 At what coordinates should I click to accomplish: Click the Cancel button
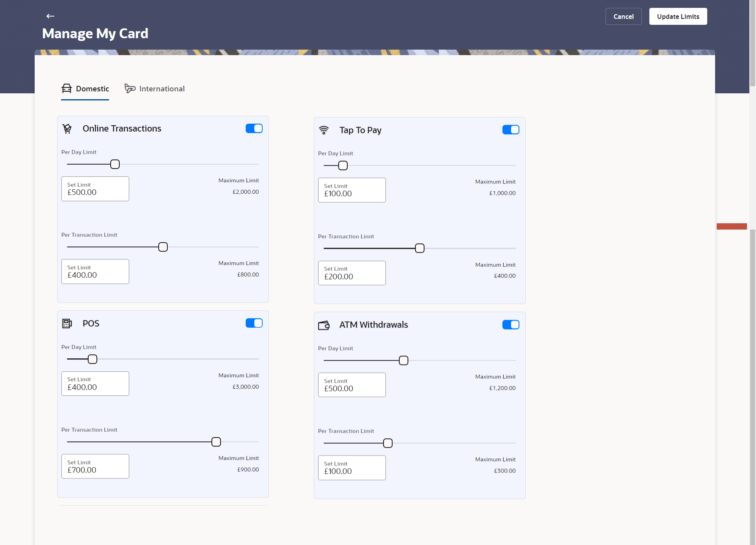pos(623,17)
